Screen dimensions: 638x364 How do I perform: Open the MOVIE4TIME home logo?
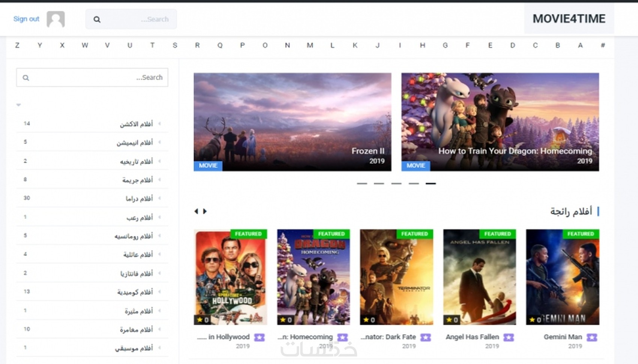569,19
